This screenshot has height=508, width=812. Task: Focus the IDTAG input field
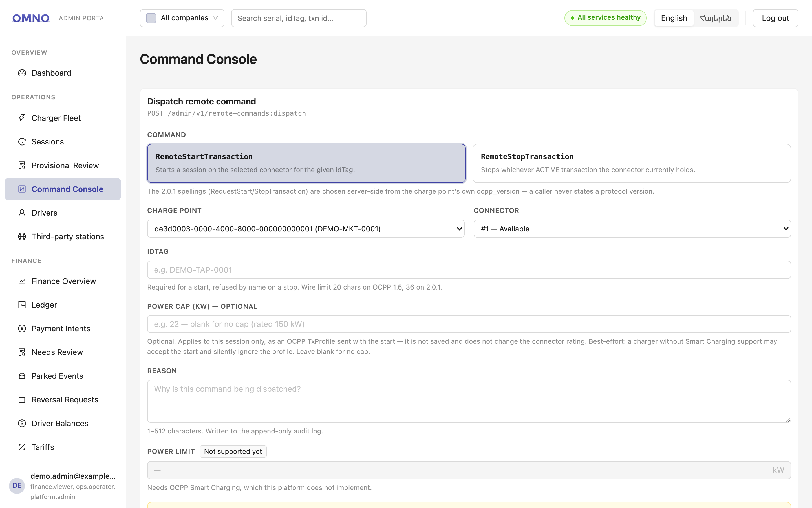click(469, 270)
